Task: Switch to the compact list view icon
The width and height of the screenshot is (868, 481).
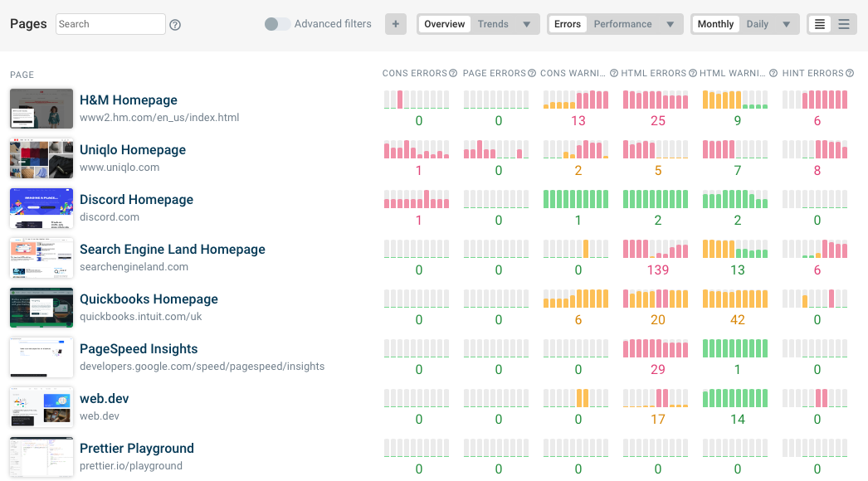Action: tap(819, 24)
